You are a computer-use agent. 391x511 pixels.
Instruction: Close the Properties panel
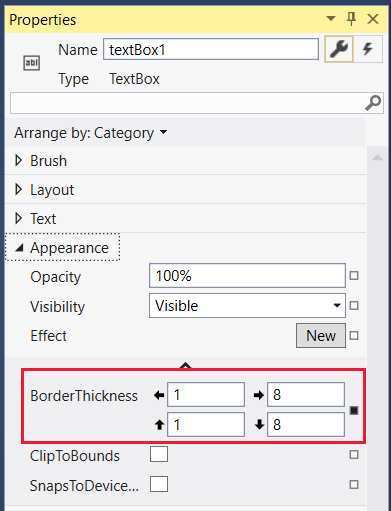click(x=373, y=19)
